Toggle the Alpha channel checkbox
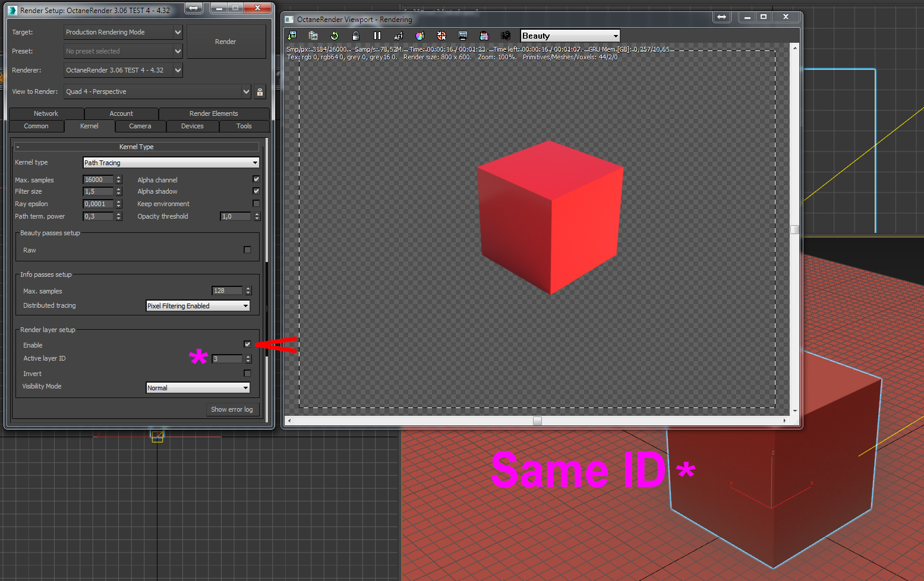Screen dimensions: 924x581 [x=256, y=179]
